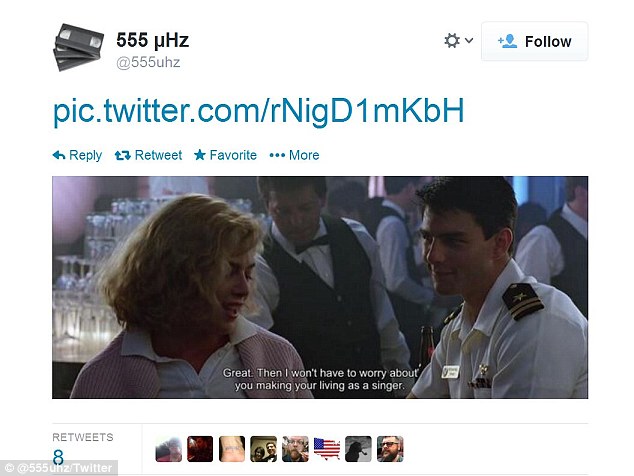Retweet this tweet
Viewport: 634px width, 476px height.
point(148,155)
